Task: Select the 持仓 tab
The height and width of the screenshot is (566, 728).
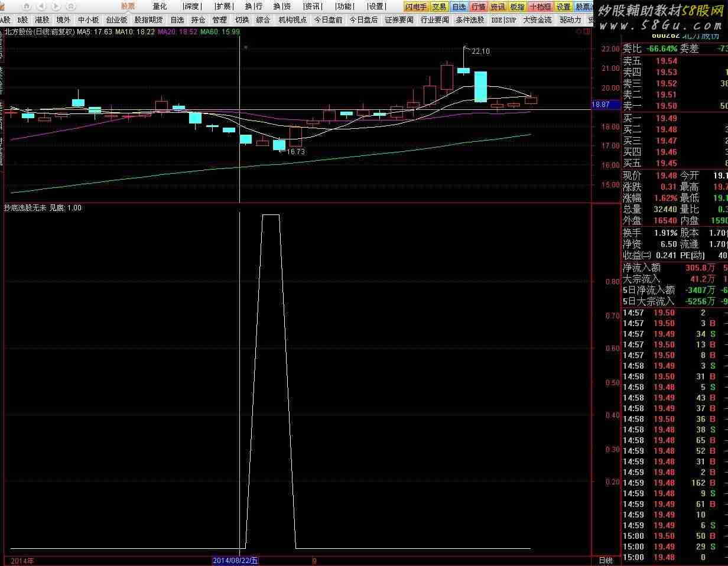Action: (198, 20)
